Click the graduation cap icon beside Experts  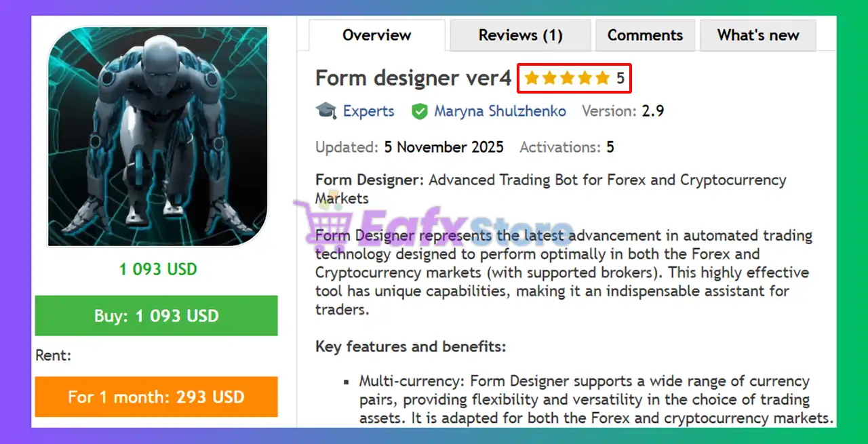(326, 111)
